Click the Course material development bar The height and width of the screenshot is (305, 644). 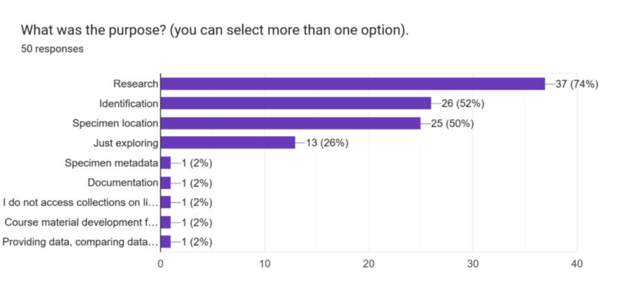click(165, 222)
